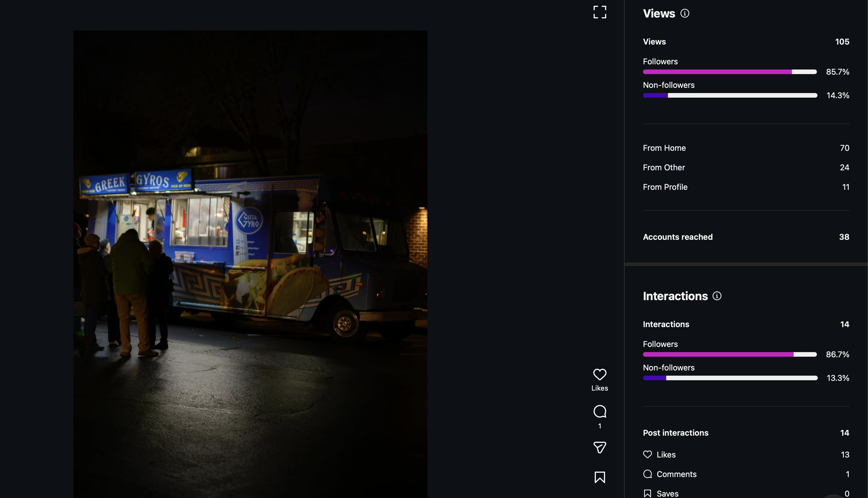This screenshot has height=498, width=868.
Task: Open comments with the speech bubble icon
Action: click(x=600, y=412)
